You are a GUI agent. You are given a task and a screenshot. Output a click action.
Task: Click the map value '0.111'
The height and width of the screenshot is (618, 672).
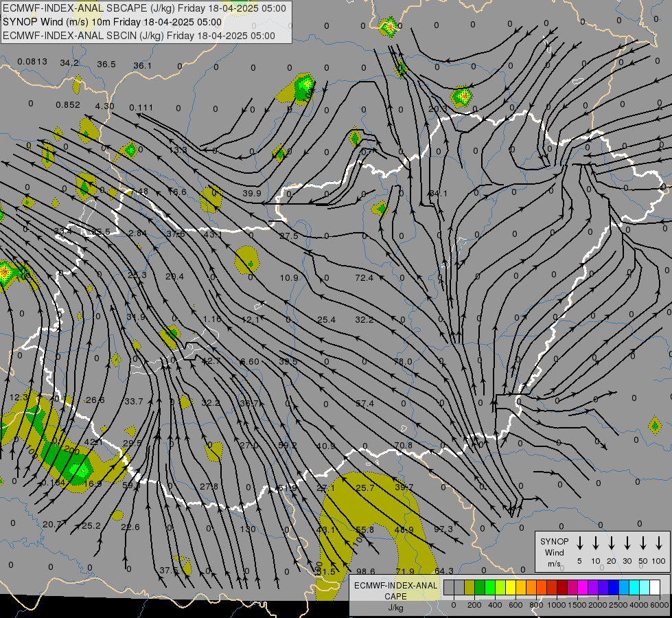141,107
